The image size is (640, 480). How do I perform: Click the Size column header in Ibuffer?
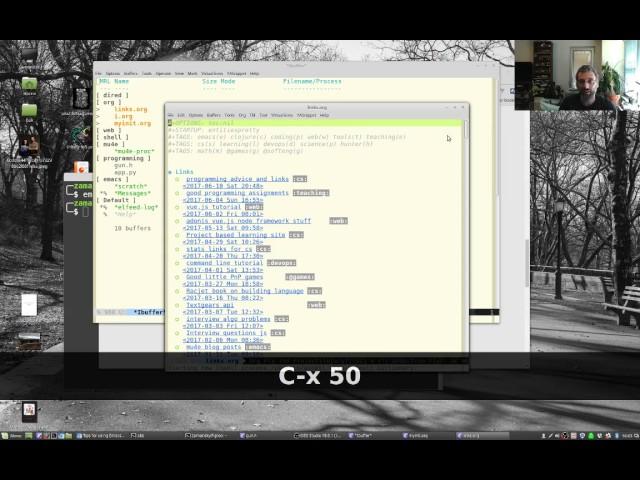[x=209, y=81]
